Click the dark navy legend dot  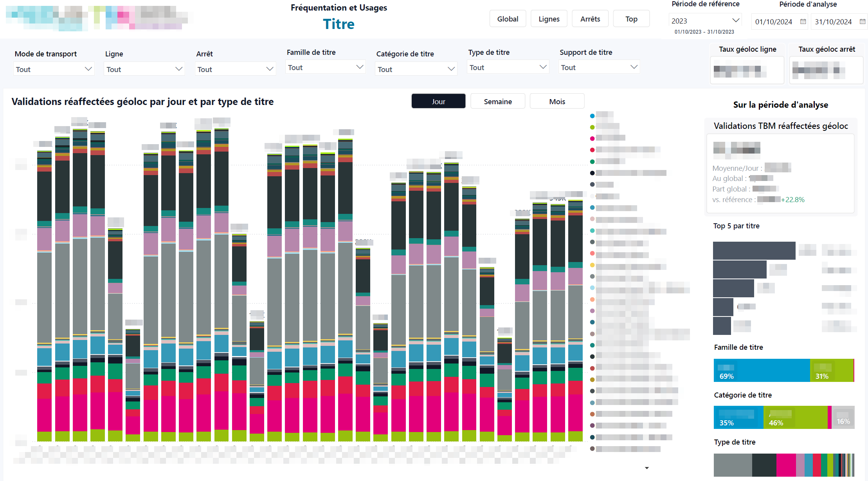tap(592, 172)
